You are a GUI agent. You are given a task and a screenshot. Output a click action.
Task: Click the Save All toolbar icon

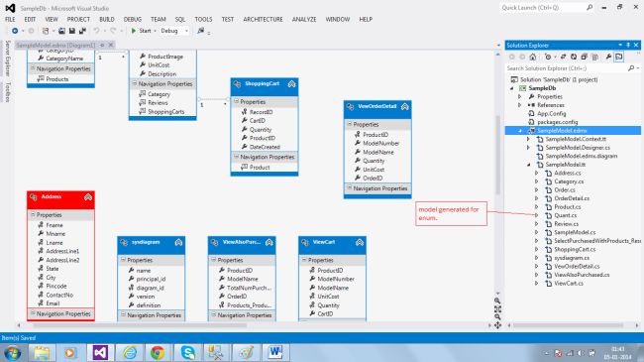tap(82, 31)
